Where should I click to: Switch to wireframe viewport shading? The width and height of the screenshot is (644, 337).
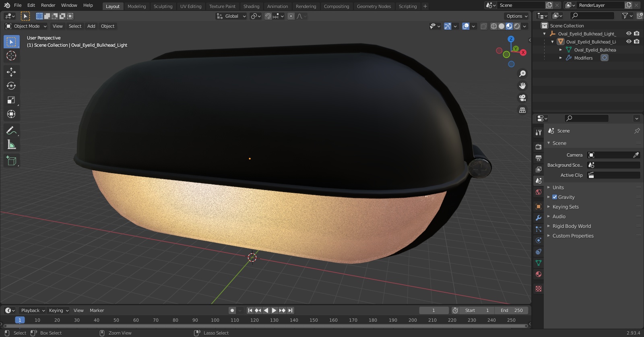pyautogui.click(x=494, y=26)
